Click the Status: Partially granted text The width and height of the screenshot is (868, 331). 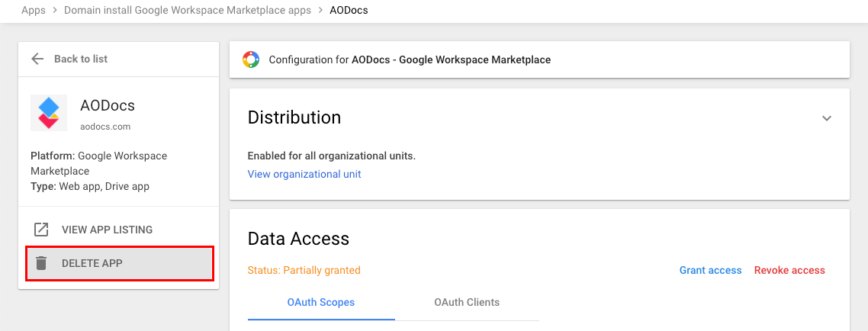(x=304, y=270)
